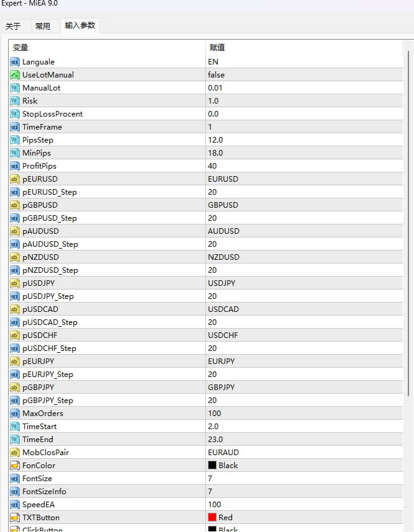
Task: Edit the Risk value 1.0
Action: click(x=304, y=101)
